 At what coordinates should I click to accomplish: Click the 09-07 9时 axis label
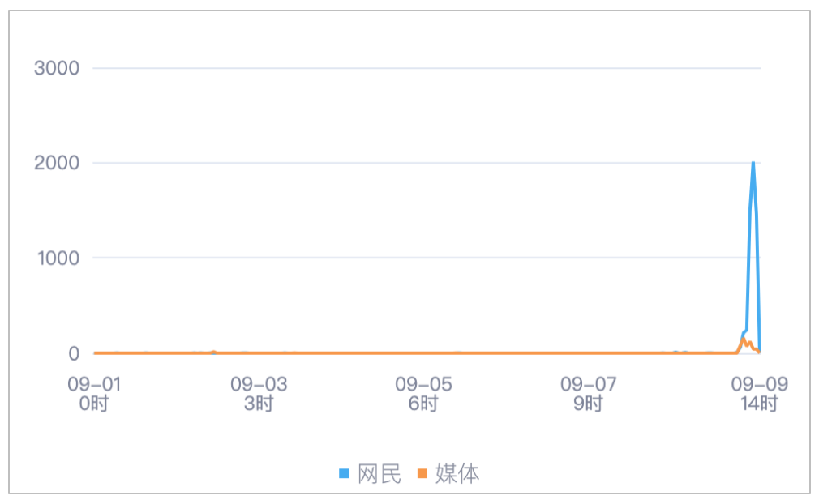(589, 394)
